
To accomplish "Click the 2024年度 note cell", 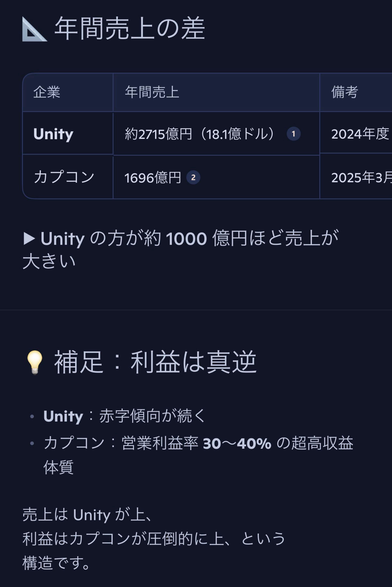I will pos(360,134).
